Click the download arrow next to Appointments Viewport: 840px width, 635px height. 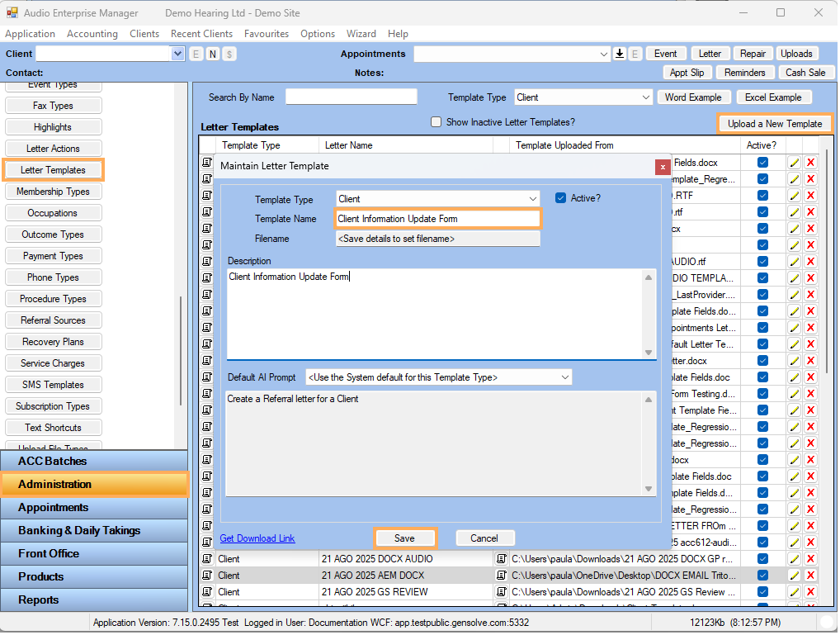[x=620, y=54]
